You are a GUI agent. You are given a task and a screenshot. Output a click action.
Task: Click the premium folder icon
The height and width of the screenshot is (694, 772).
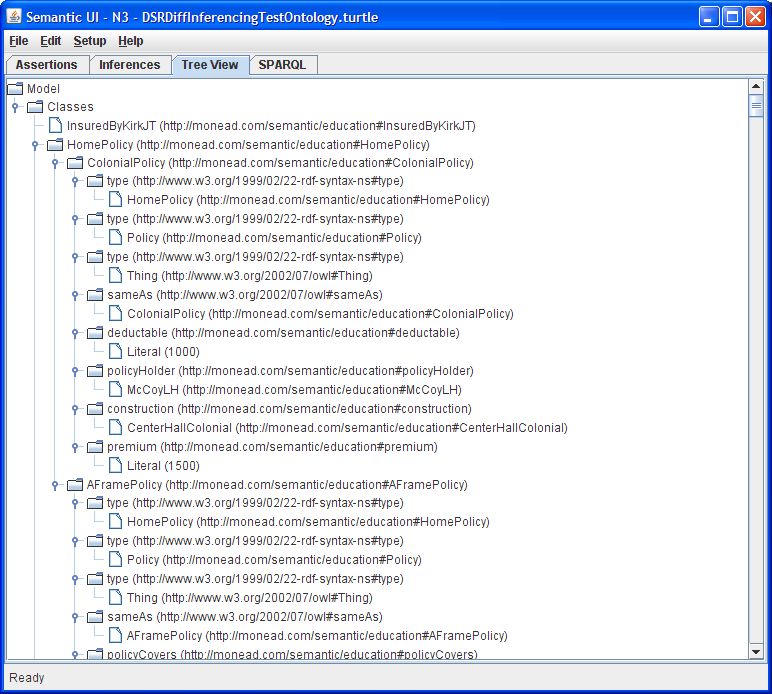pos(95,447)
